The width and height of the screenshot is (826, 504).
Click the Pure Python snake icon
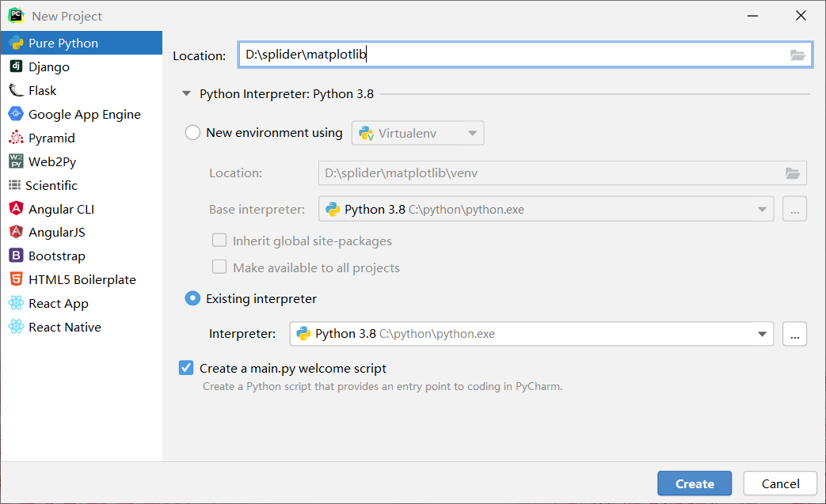point(17,43)
